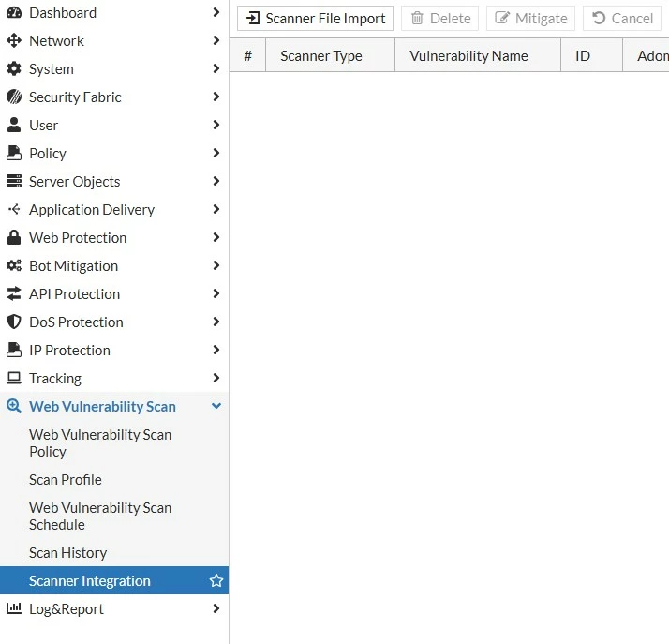Click the Security Fabric icon

14,97
